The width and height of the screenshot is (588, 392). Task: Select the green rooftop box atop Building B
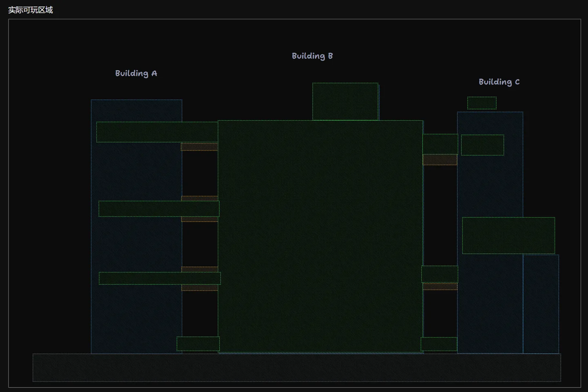point(345,102)
